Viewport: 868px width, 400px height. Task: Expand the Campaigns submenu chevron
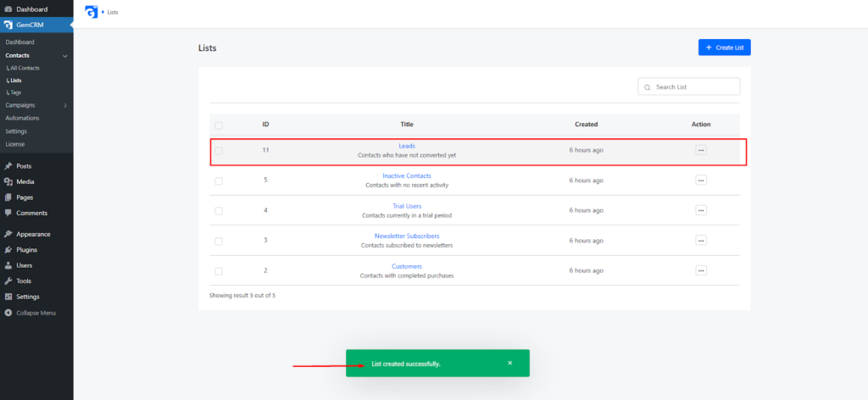click(65, 105)
